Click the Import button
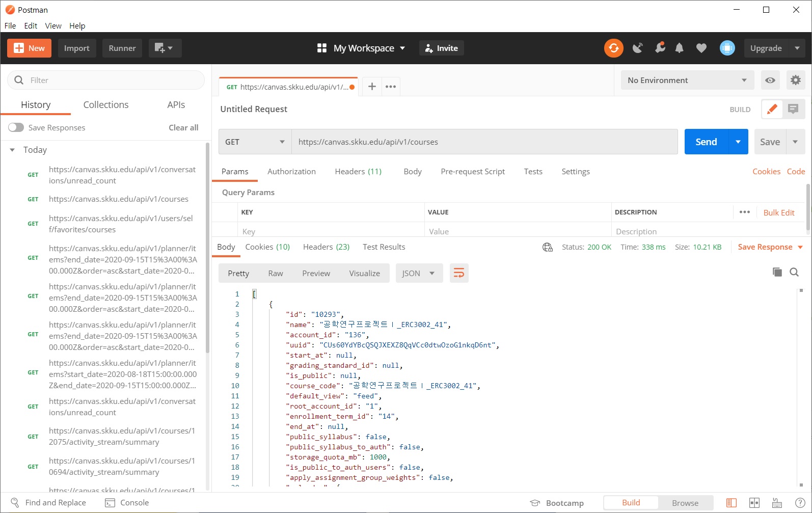 77,48
